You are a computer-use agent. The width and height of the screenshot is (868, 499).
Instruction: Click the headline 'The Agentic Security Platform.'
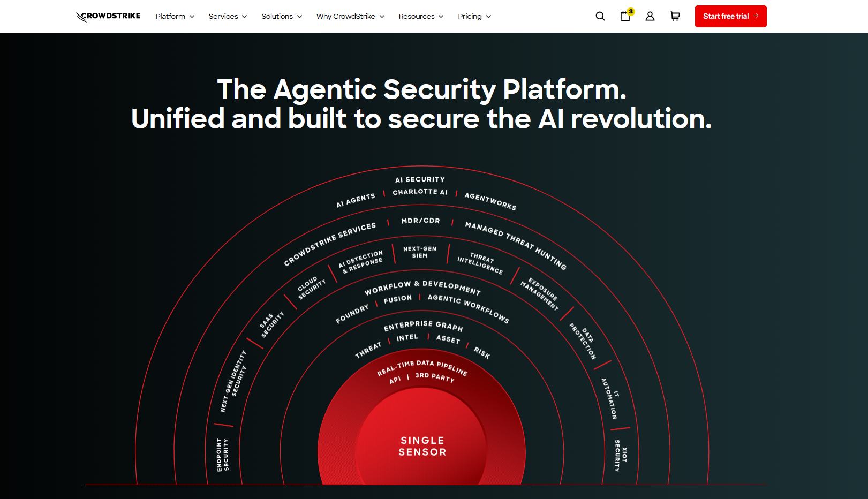[422, 89]
